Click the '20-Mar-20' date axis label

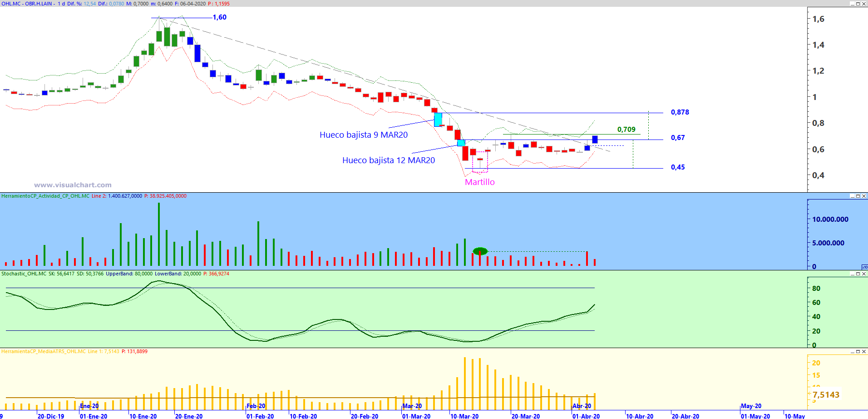pos(526,416)
